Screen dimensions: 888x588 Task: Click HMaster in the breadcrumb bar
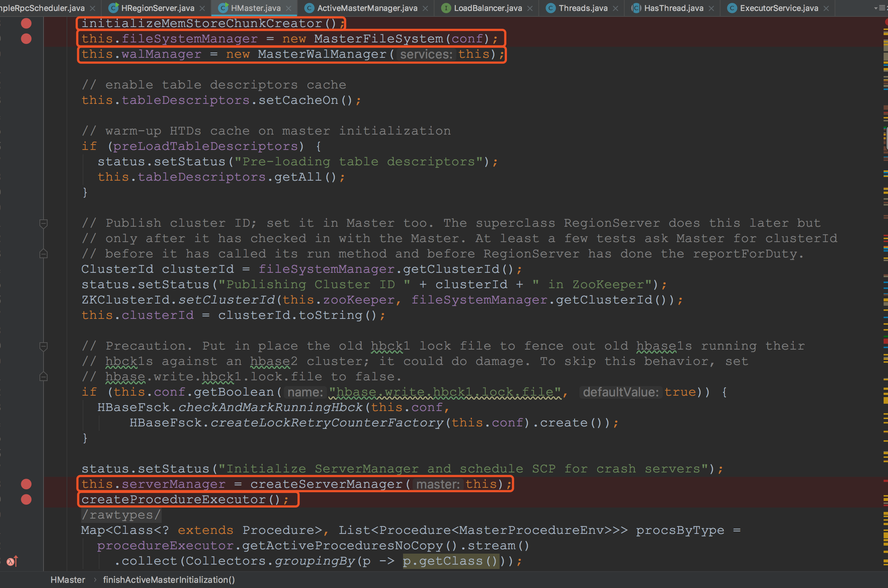(x=68, y=580)
